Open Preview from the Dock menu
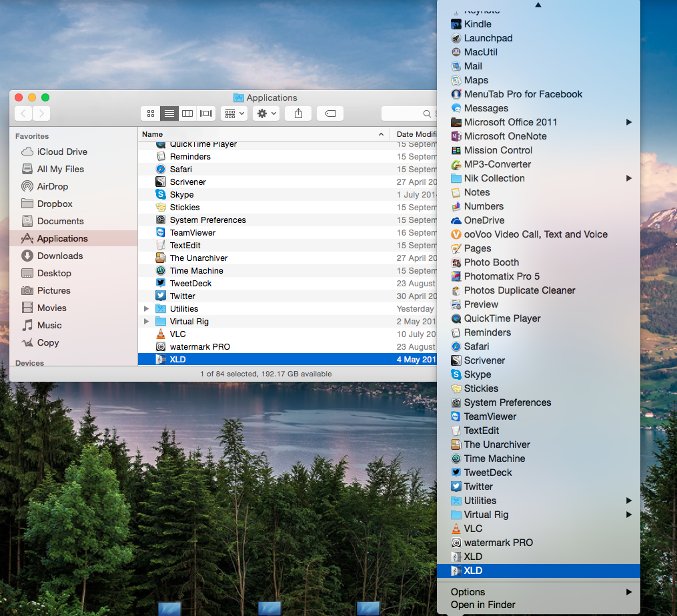 pyautogui.click(x=538, y=304)
